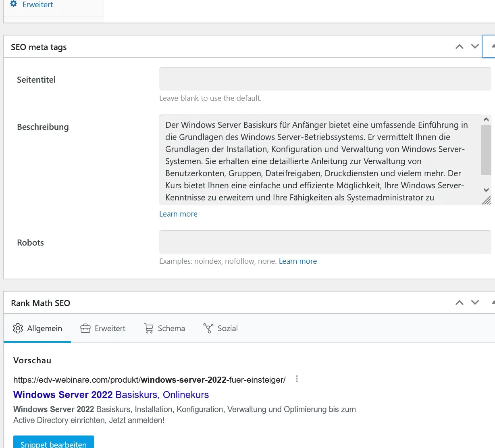Click the Robots input field

(x=325, y=242)
